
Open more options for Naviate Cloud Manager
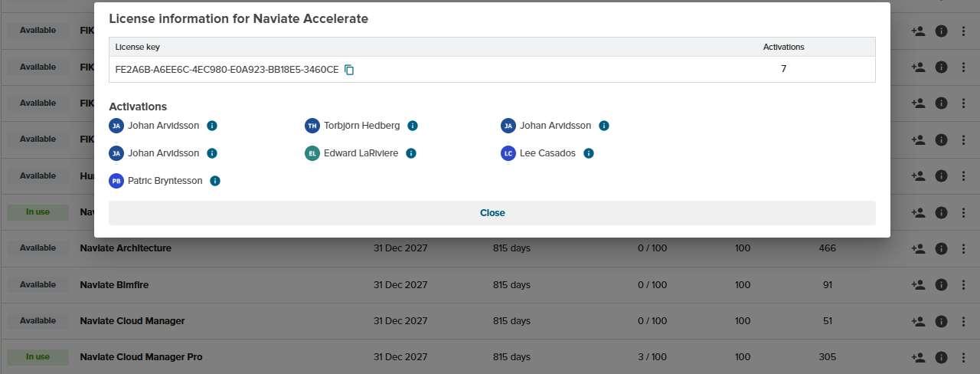click(x=963, y=321)
